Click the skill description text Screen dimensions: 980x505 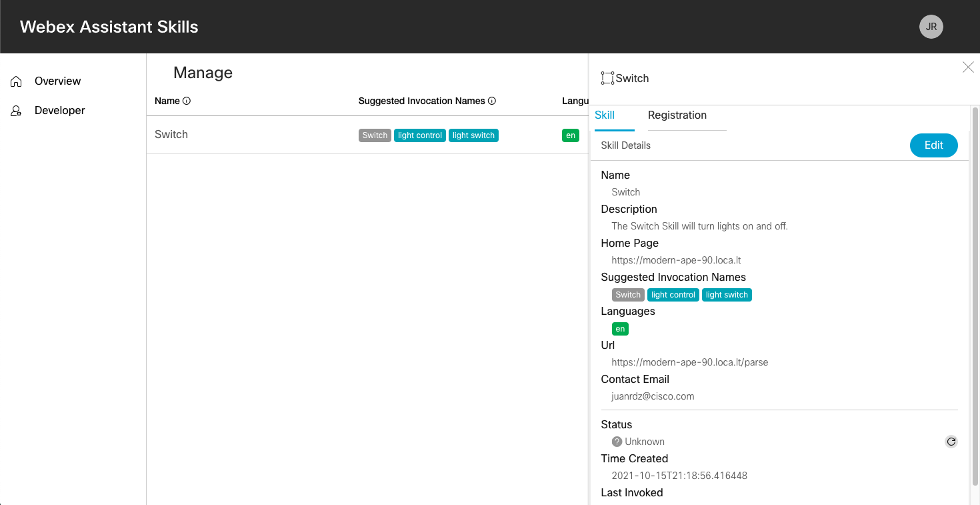[699, 226]
